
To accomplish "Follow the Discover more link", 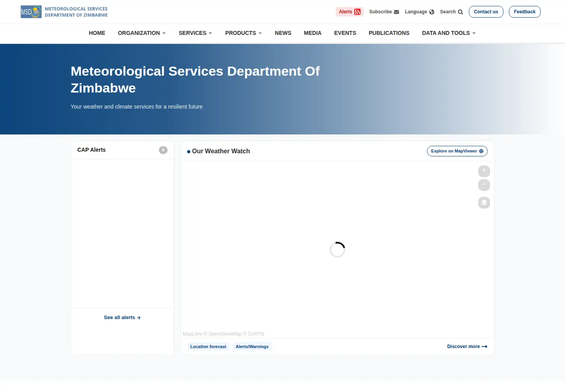I will [x=467, y=347].
